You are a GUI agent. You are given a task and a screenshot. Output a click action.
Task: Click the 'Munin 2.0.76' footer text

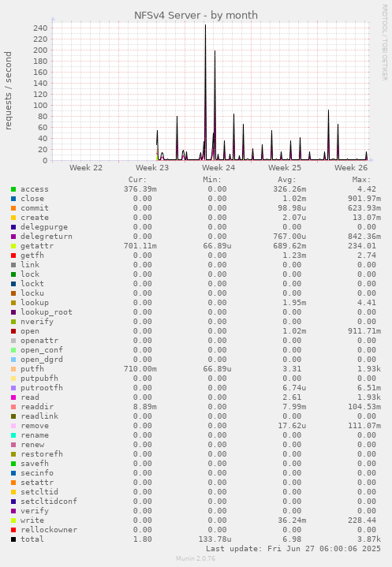pyautogui.click(x=196, y=558)
